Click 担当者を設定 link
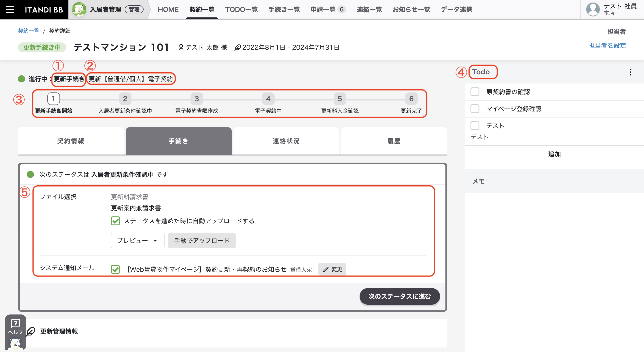644x352 pixels. point(607,45)
